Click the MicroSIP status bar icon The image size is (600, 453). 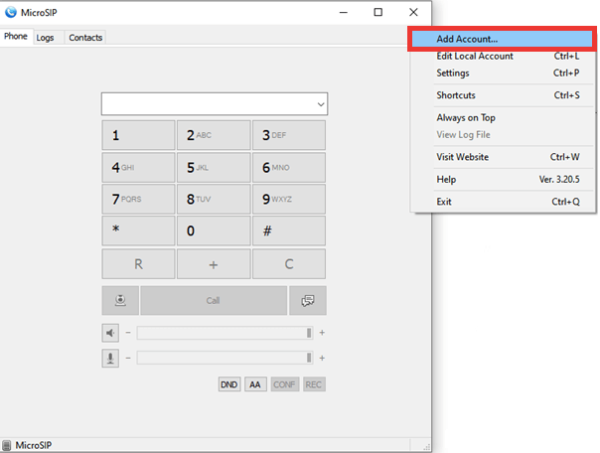click(8, 445)
